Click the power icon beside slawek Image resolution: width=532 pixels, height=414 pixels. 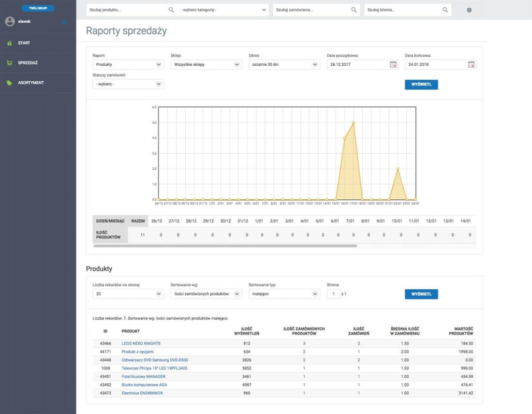point(65,22)
